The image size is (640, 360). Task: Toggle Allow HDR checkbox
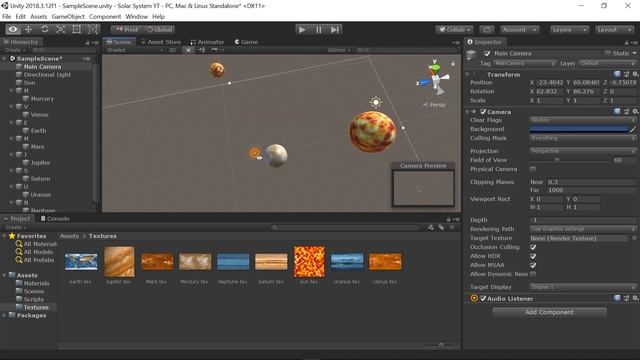point(533,256)
